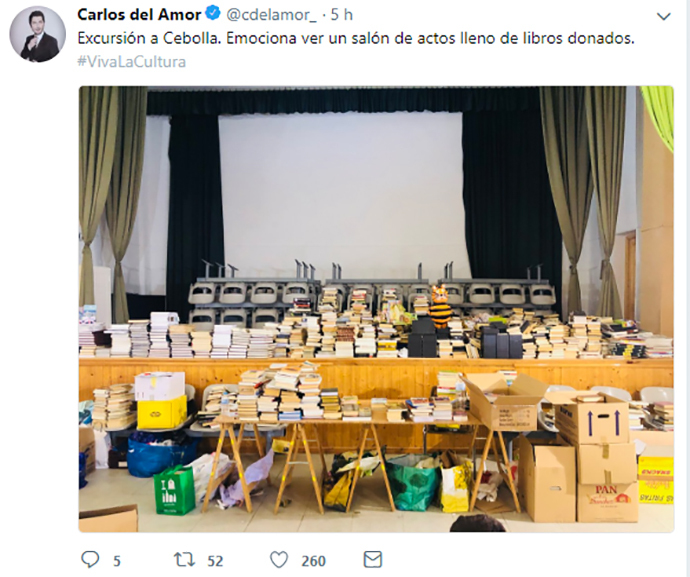The image size is (690, 577).
Task: Click the reply count 5
Action: (117, 561)
